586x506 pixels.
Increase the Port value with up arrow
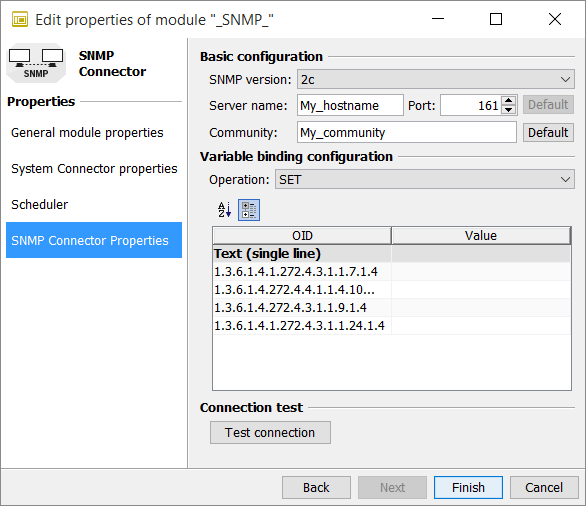click(x=508, y=101)
